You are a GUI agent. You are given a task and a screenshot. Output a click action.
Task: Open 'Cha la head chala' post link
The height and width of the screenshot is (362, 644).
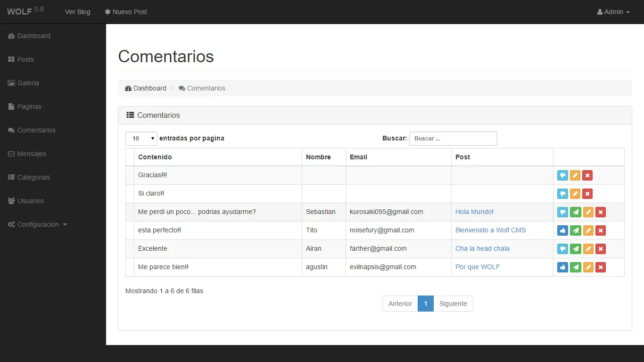[x=482, y=249]
